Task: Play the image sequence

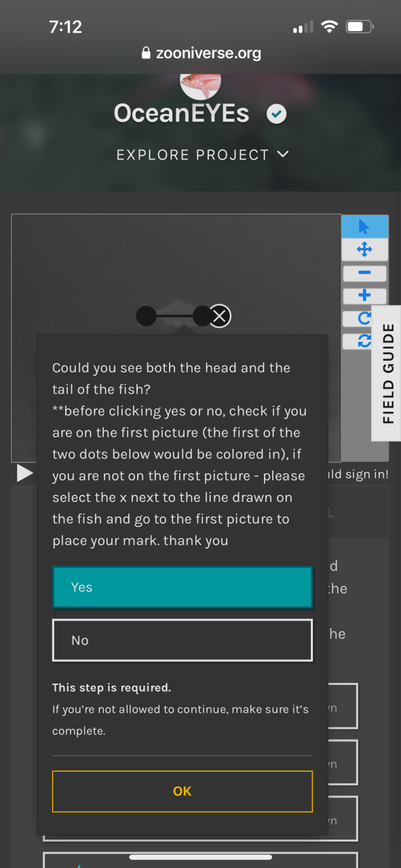Action: [24, 473]
